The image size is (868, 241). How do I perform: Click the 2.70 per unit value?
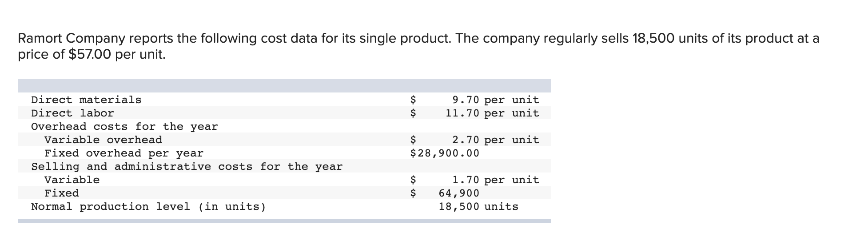click(x=495, y=140)
